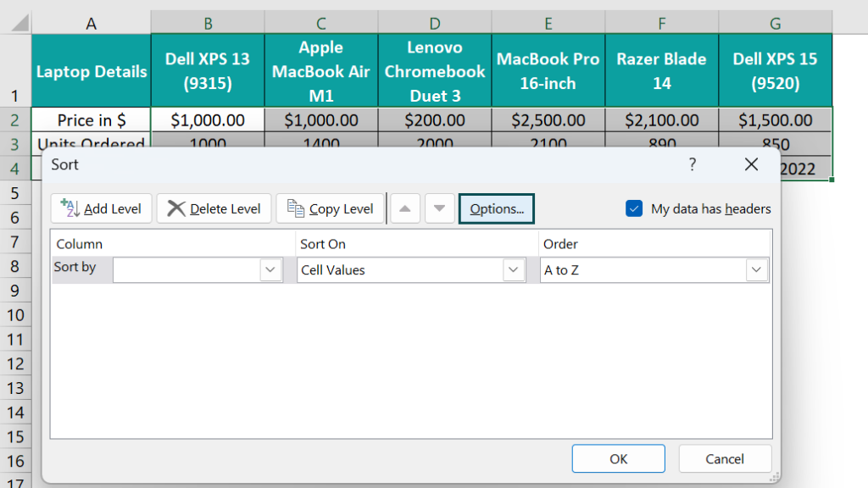The image size is (868, 488).
Task: Move sort level up with arrow
Action: click(405, 208)
